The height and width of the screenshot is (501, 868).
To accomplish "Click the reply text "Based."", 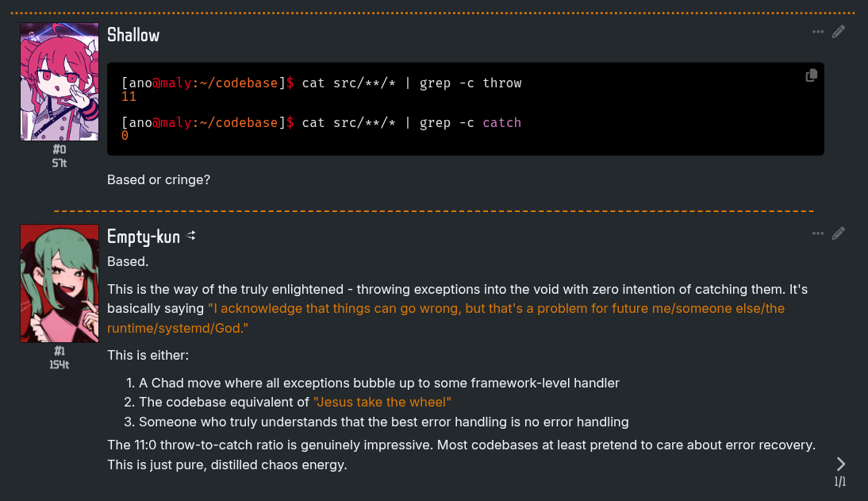I will point(128,261).
